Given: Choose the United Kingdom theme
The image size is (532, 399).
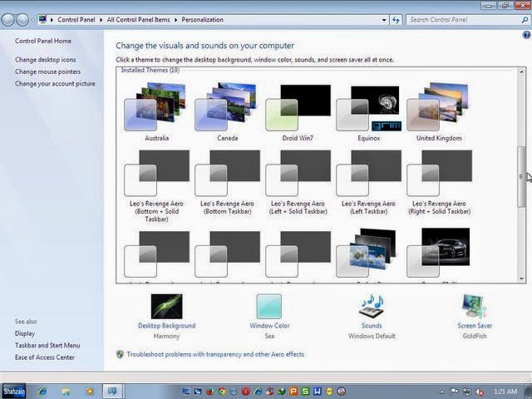Looking at the screenshot, I should (439, 111).
